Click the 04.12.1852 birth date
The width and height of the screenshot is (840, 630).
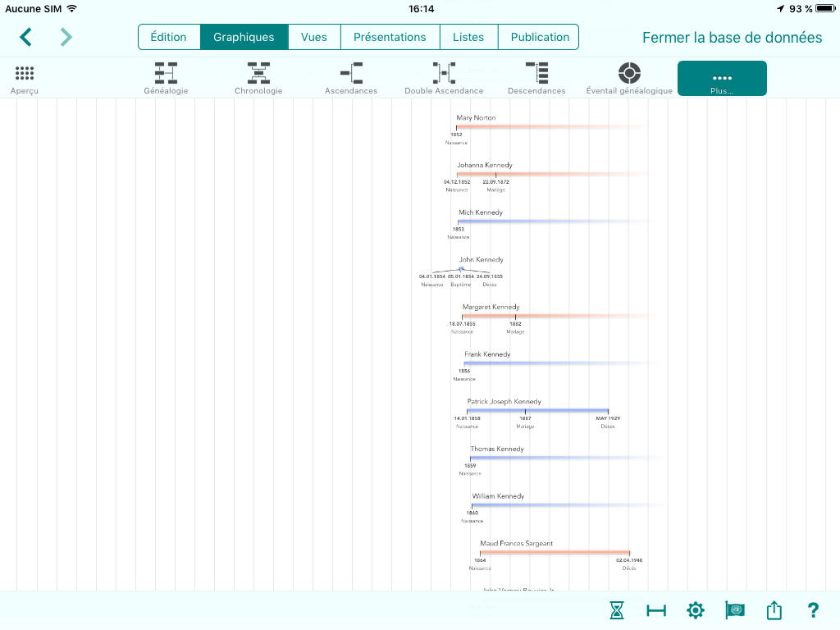click(457, 182)
